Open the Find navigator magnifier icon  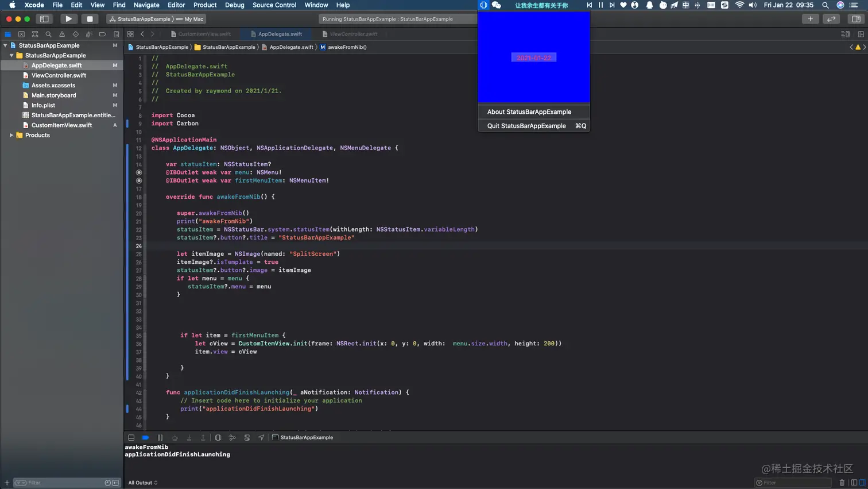[x=48, y=34]
